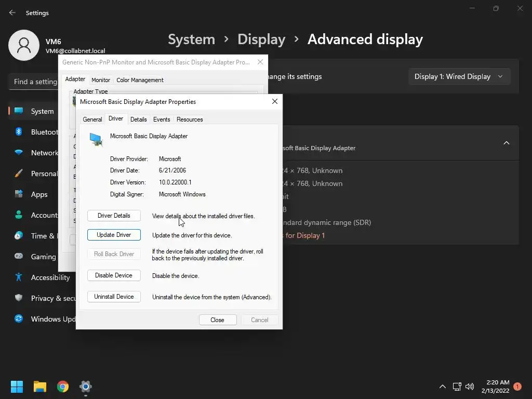
Task: Click the Settings gear taskbar icon
Action: tap(86, 387)
